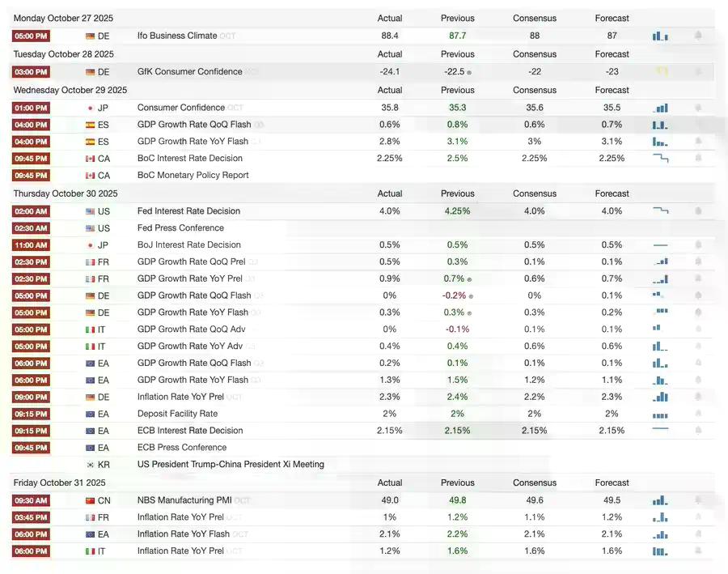Toggle the alert bell for Ifo Business Climate

[x=698, y=36]
